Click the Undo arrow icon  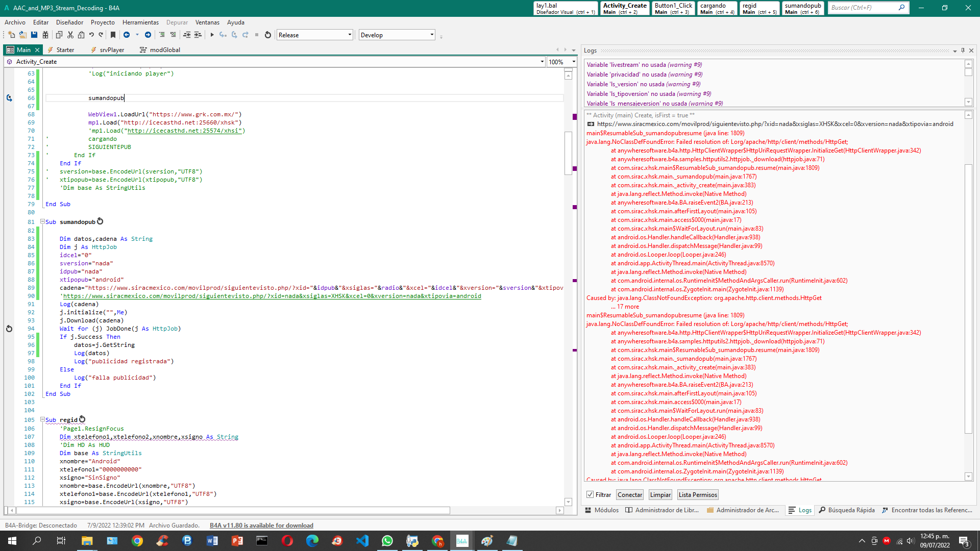click(x=91, y=35)
